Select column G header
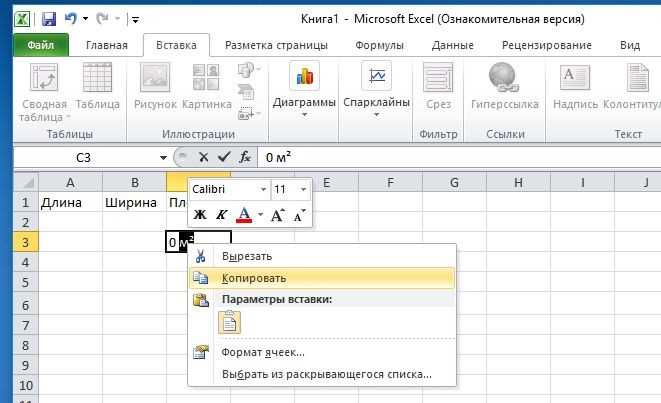661x403 pixels. coord(454,183)
